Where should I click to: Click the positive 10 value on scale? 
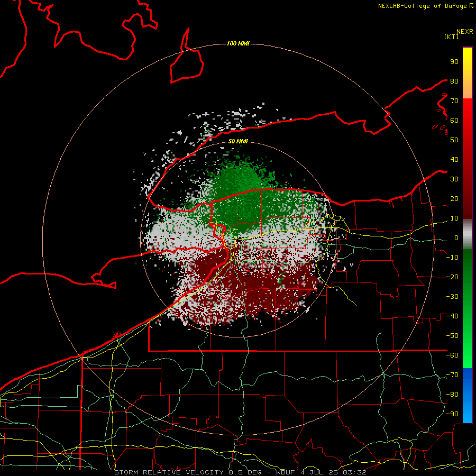[454, 218]
